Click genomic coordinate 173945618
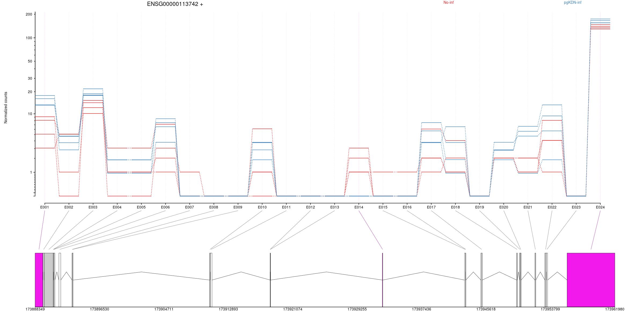The image size is (644, 322). click(x=486, y=309)
